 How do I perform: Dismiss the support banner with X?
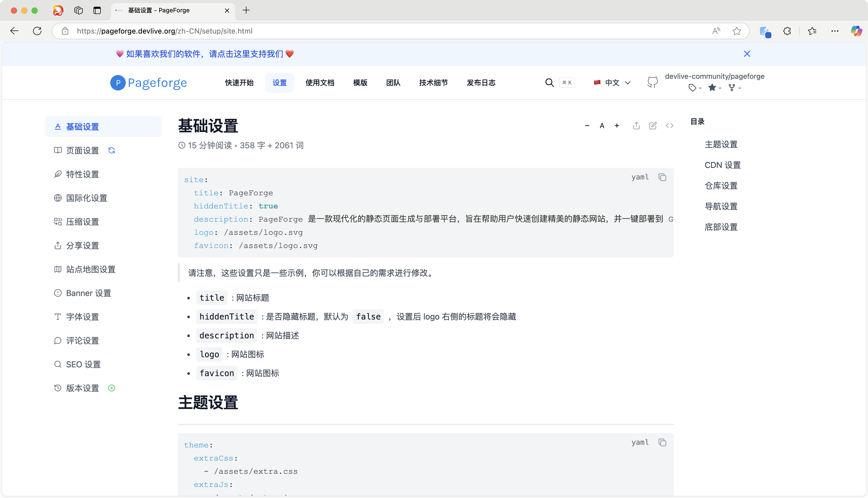click(747, 54)
